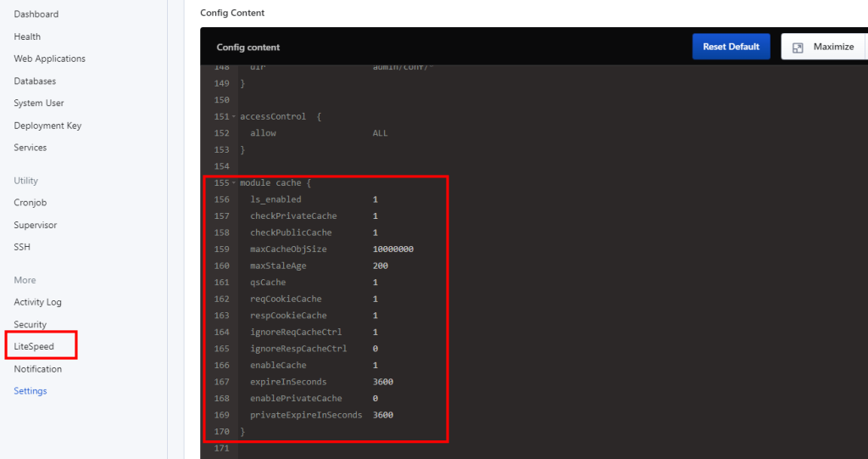Click the ignoreReqCacheCtrl line
This screenshot has height=459, width=868.
click(314, 333)
